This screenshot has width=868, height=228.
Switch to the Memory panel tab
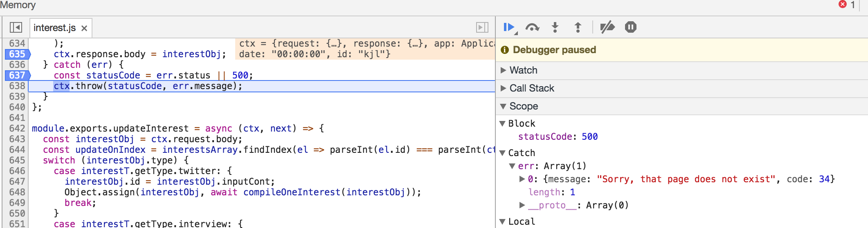tap(18, 5)
